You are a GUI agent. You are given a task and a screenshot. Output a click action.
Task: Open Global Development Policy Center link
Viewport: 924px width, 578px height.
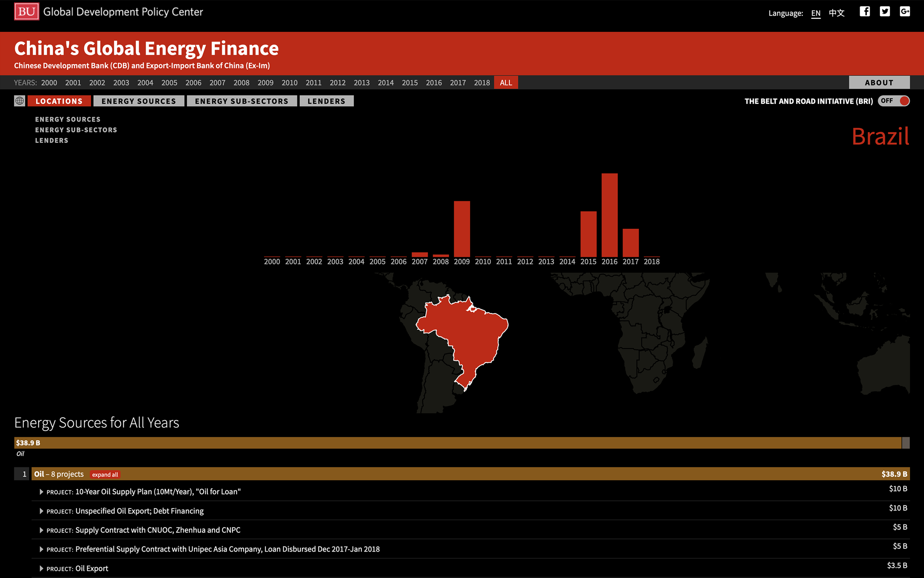(x=123, y=12)
